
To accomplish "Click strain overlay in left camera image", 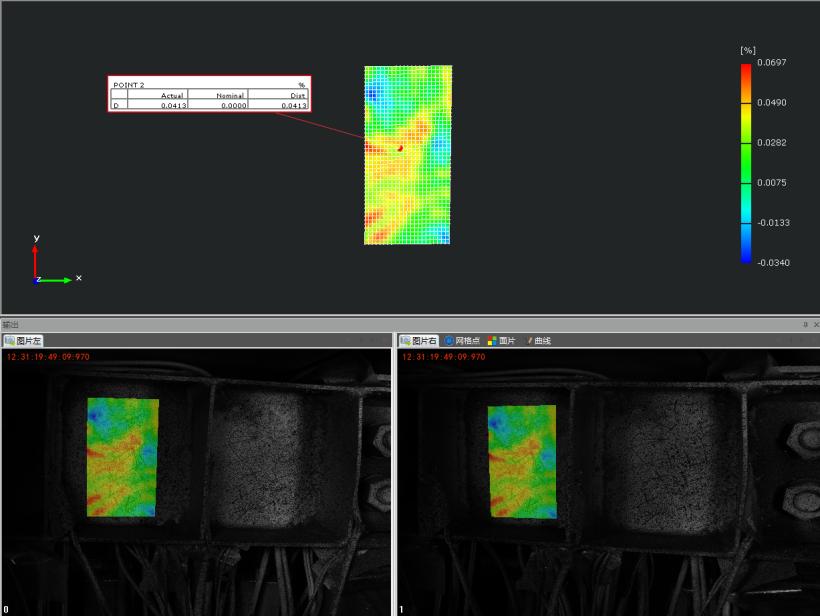I will tap(122, 458).
